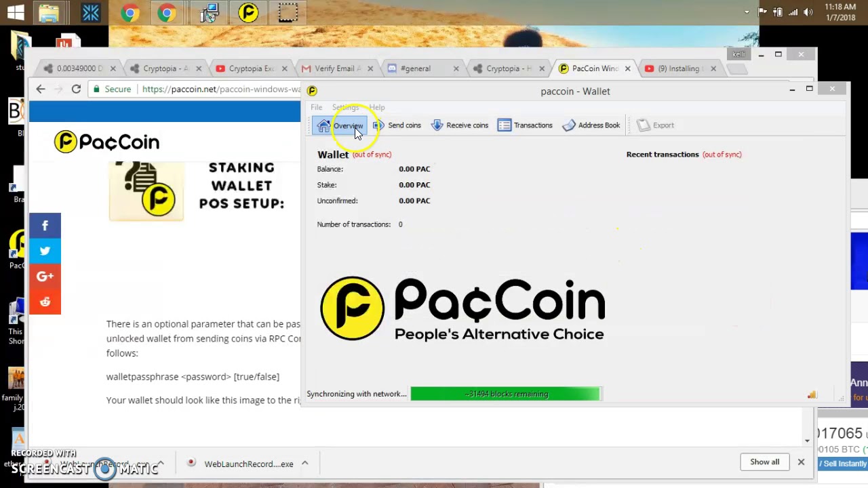The image size is (868, 488).
Task: Switch to (9) Installing YouTube tab
Action: (x=680, y=68)
